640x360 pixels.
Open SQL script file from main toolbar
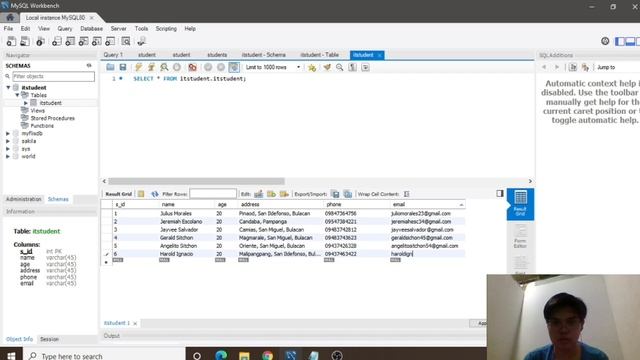click(25, 41)
